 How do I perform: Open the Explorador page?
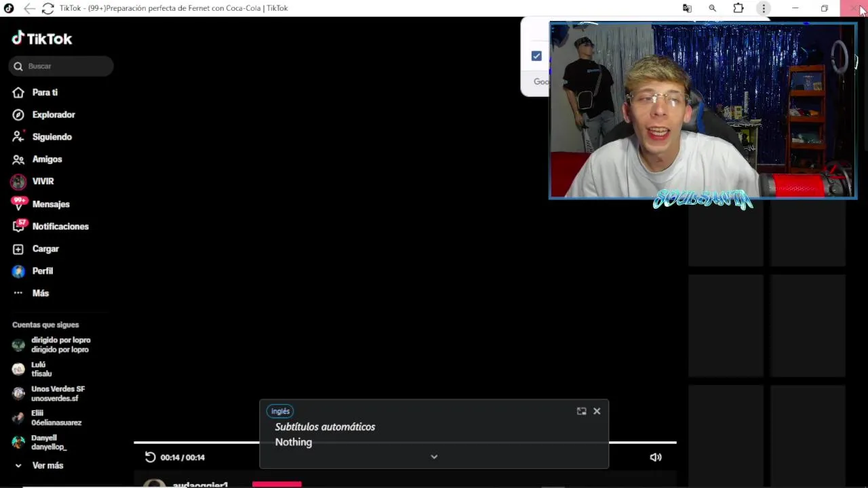pyautogui.click(x=44, y=115)
